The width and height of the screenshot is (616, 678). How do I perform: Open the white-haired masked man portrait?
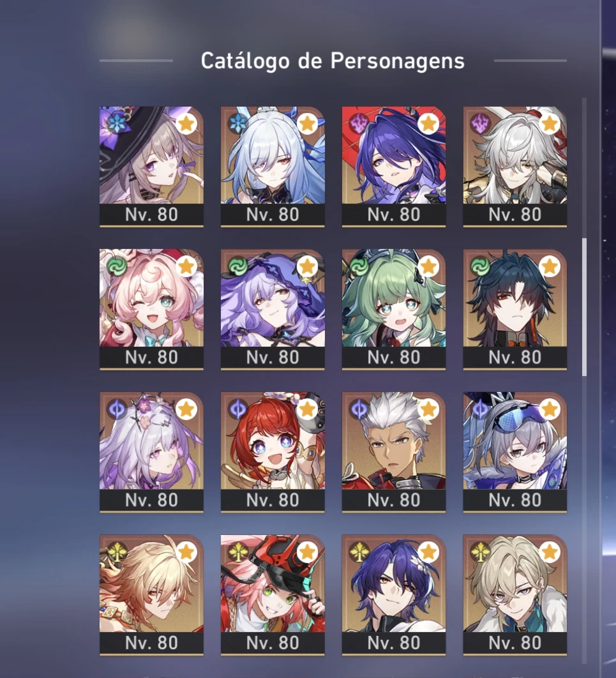click(x=515, y=155)
